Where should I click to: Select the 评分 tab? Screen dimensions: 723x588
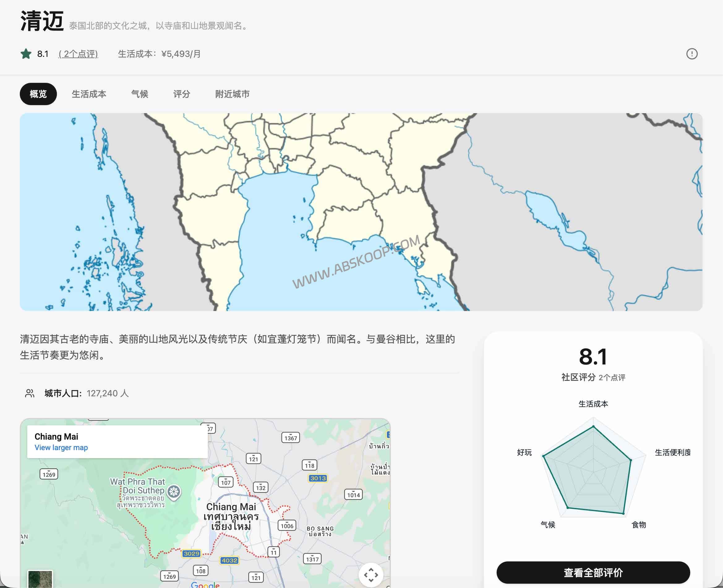pyautogui.click(x=182, y=94)
